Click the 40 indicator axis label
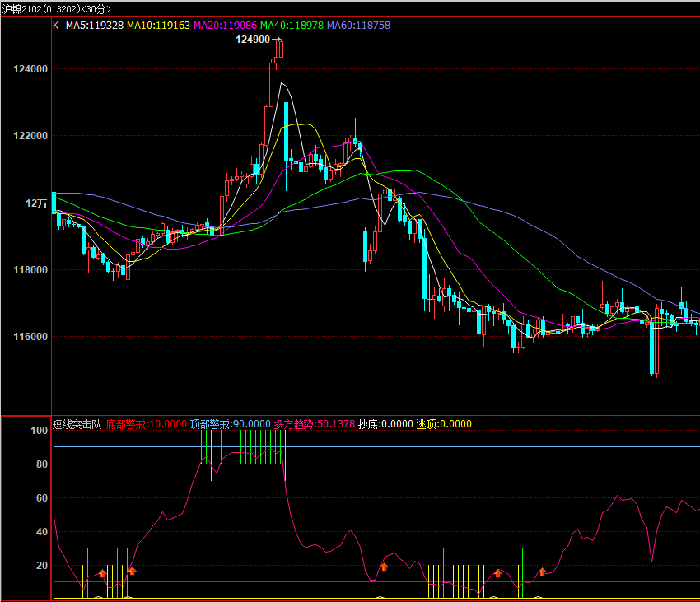The width and height of the screenshot is (700, 602). tap(42, 532)
